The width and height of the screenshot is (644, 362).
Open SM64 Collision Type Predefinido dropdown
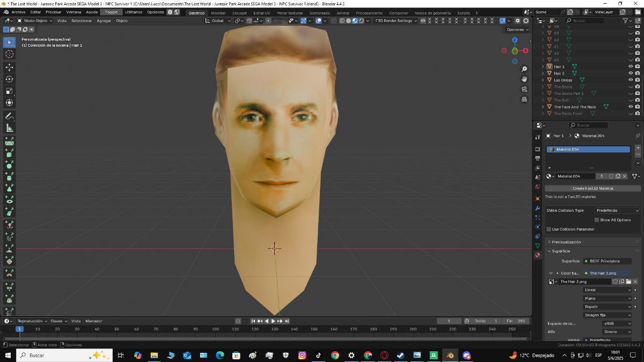point(617,211)
